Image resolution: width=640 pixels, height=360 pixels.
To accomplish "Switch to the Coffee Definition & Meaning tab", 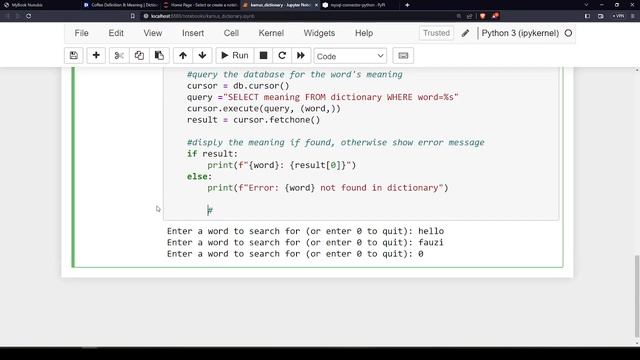I will [x=120, y=5].
